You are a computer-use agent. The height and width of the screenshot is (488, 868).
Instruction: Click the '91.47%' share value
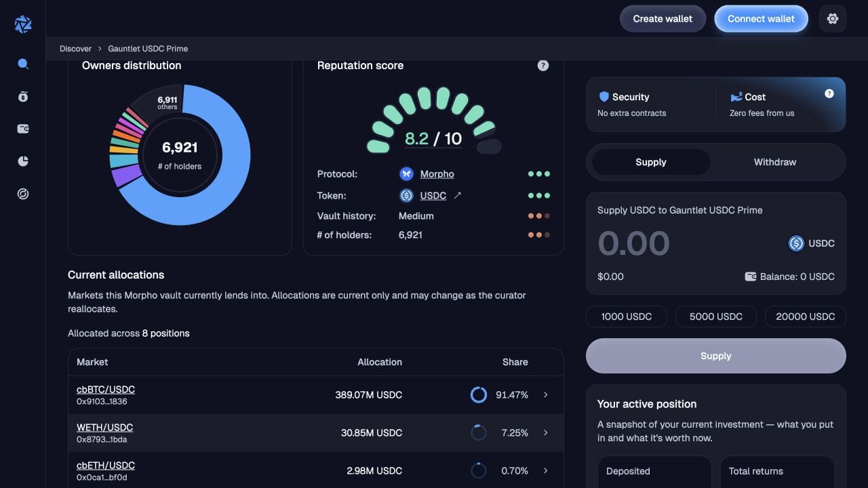512,394
